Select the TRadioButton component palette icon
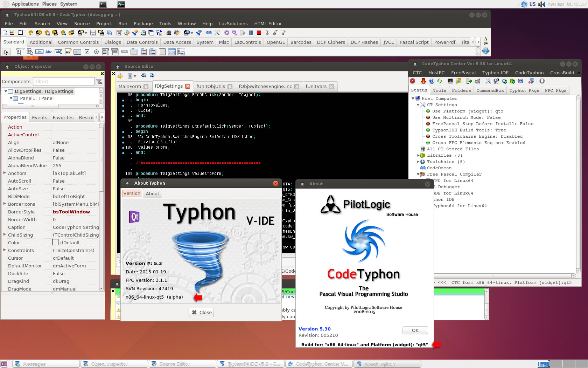Image resolution: width=588 pixels, height=368 pixels. [96, 52]
